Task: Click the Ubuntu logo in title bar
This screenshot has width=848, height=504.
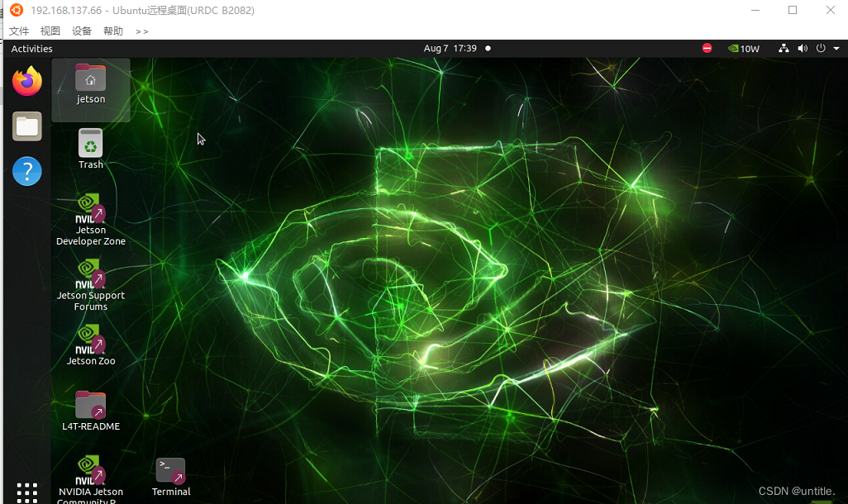Action: [17, 10]
